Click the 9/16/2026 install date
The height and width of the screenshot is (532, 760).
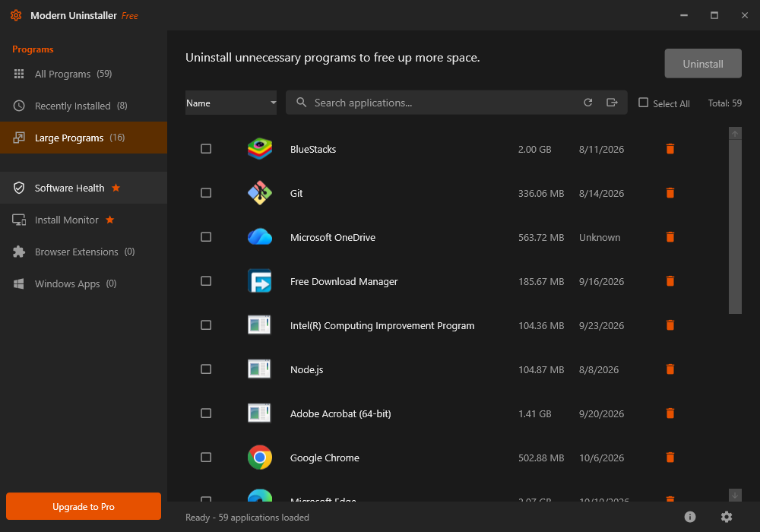point(601,281)
